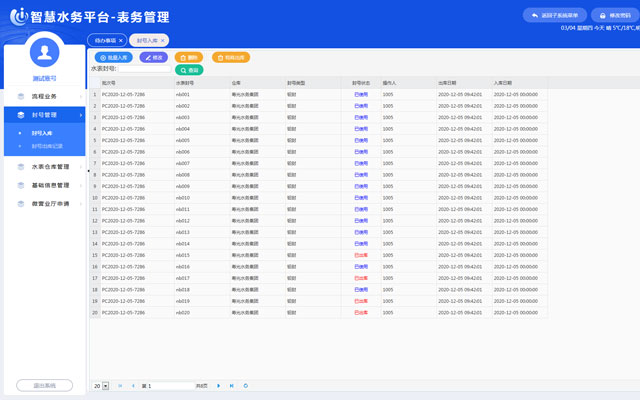Click the 批量入库 button
This screenshot has height=400, width=640.
114,58
